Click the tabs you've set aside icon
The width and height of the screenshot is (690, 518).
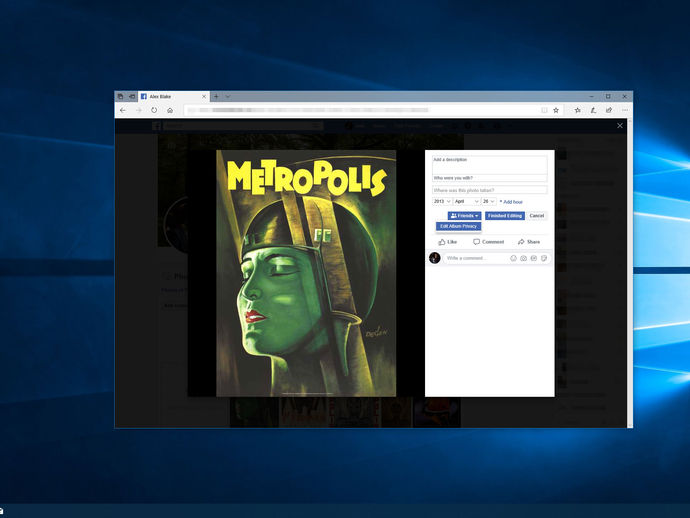(x=120, y=96)
